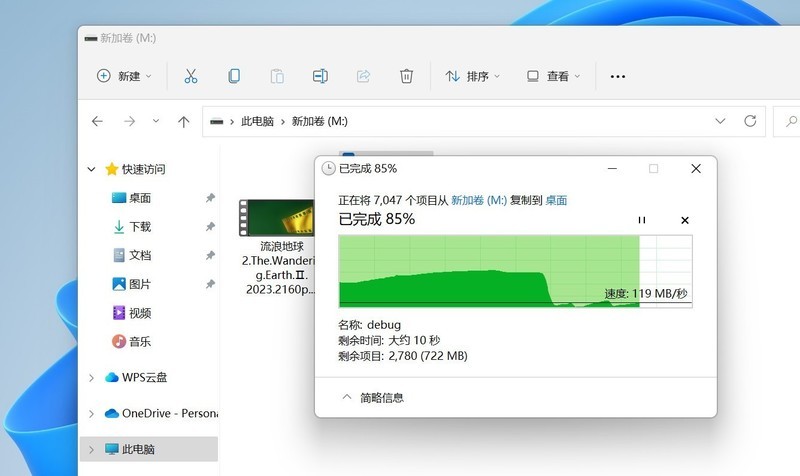This screenshot has width=800, height=476.
Task: Click the search magnifier box
Action: [787, 121]
